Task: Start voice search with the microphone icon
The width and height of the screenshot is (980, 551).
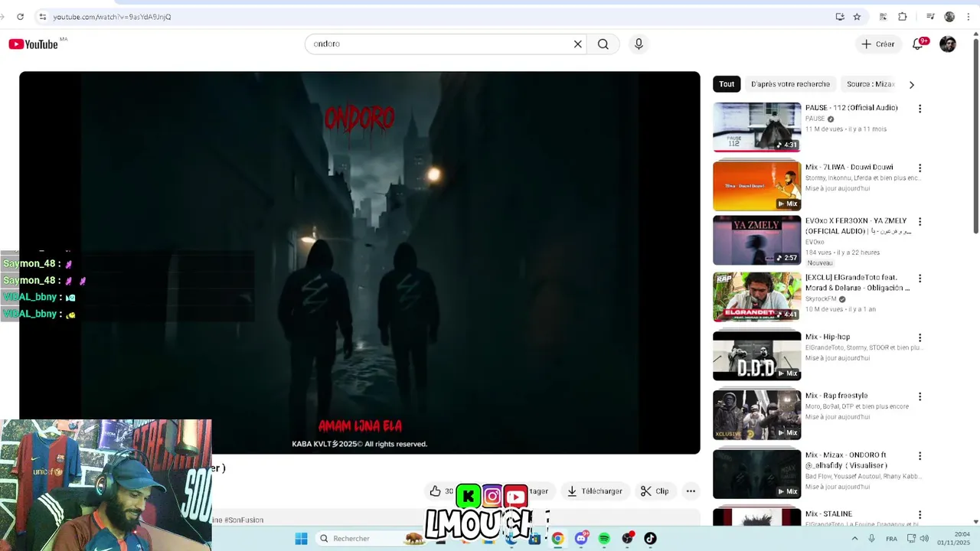Action: click(x=639, y=44)
